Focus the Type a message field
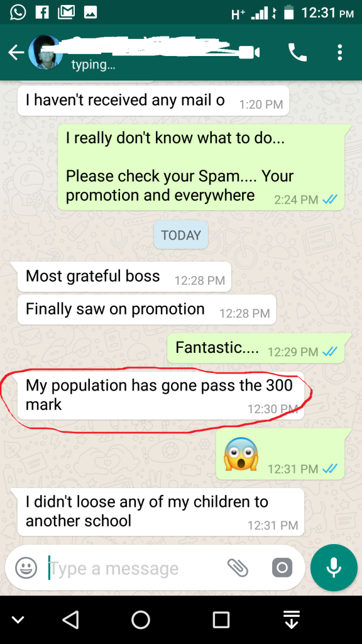This screenshot has width=362, height=644. coord(136,569)
